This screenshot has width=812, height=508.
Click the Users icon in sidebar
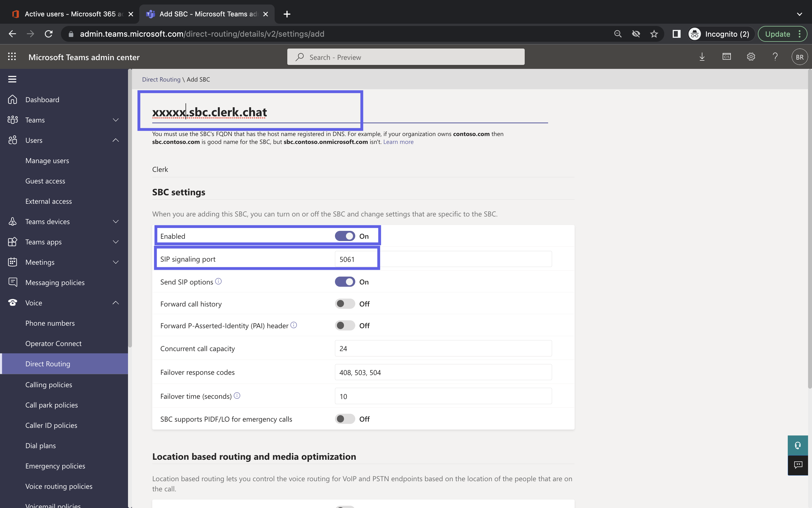click(12, 140)
